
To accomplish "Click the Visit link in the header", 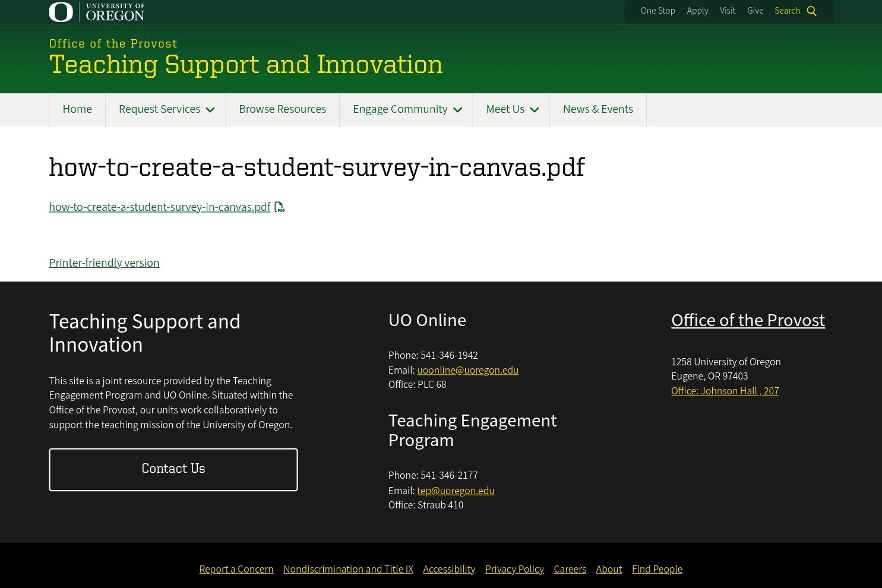I will click(x=728, y=11).
